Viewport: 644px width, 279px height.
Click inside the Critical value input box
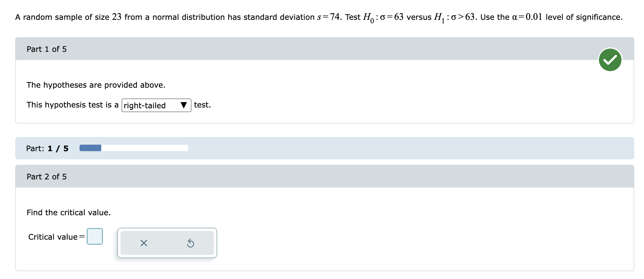click(x=94, y=236)
